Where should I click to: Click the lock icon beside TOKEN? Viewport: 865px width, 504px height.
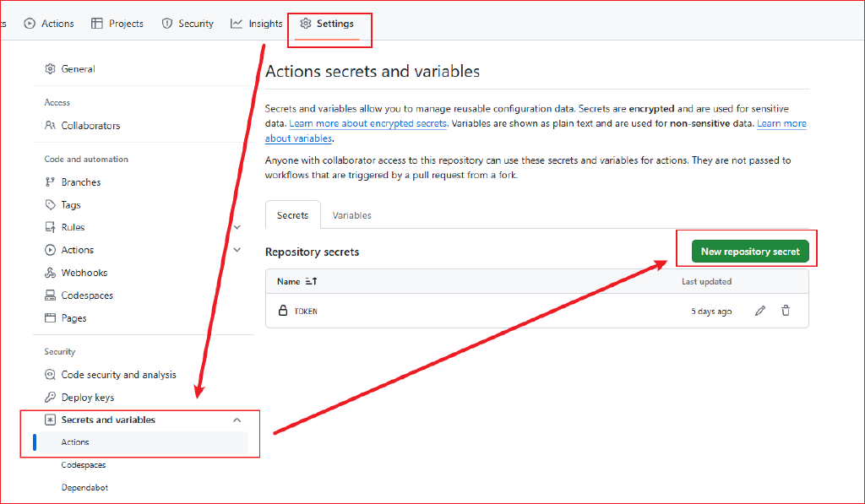click(283, 311)
